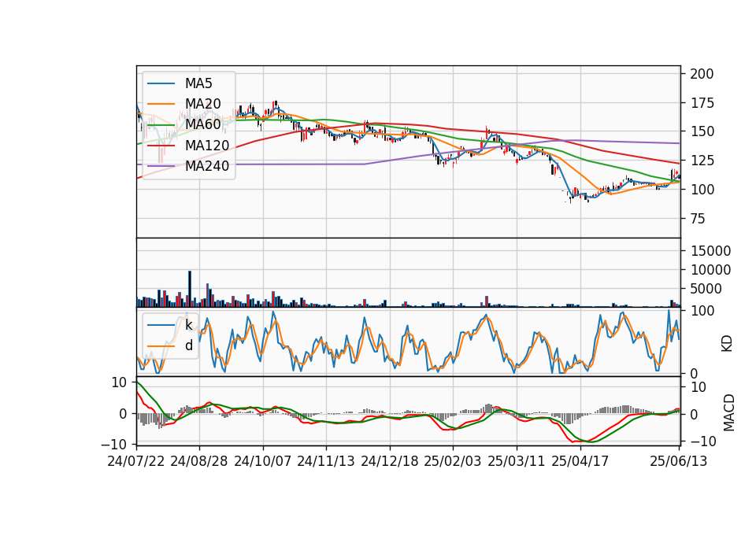Image resolution: width=756 pixels, height=543 pixels.
Task: Click the 24/08/28 date axis label
Action: coord(199,461)
